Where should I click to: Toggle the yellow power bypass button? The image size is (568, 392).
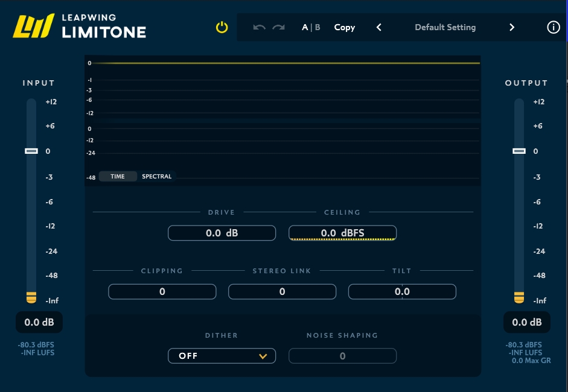pyautogui.click(x=222, y=28)
